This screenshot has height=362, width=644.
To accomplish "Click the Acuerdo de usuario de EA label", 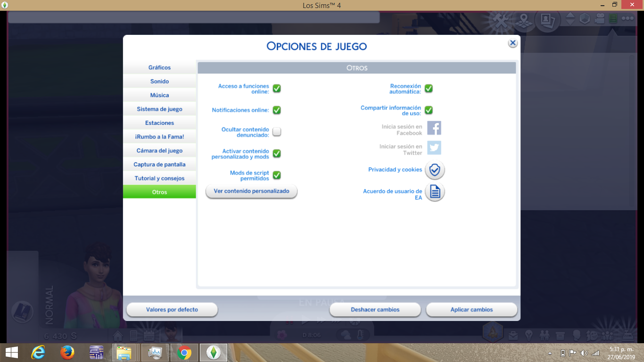I will coord(393,195).
